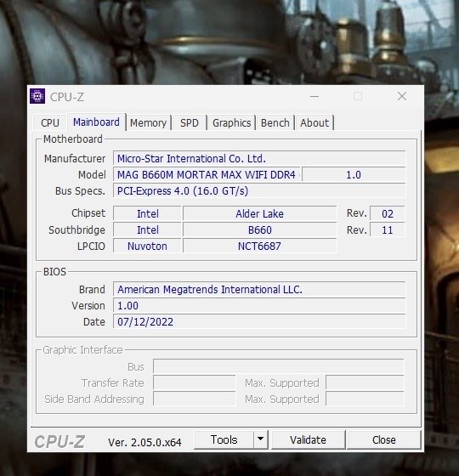459x476 pixels.
Task: Click the maximize button in title bar
Action: pos(358,96)
